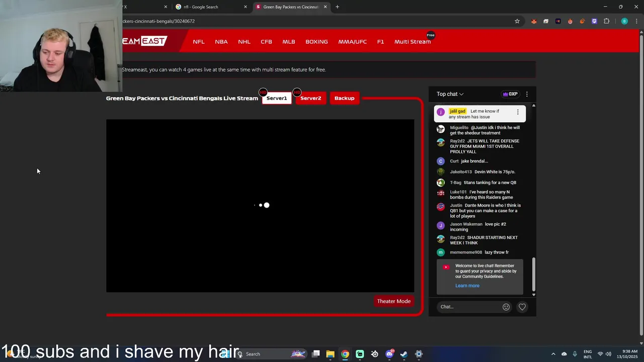This screenshot has height=362, width=644.
Task: Click the chat scrollbar
Action: pyautogui.click(x=533, y=275)
